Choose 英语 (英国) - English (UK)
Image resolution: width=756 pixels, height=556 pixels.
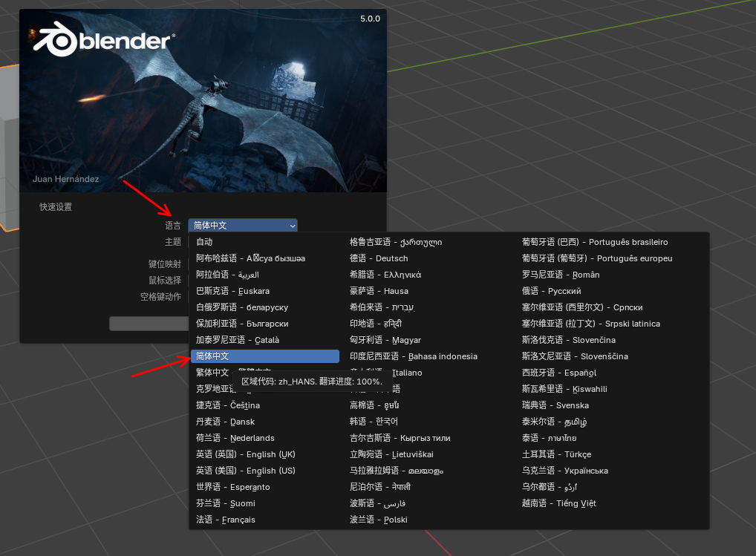pyautogui.click(x=265, y=454)
